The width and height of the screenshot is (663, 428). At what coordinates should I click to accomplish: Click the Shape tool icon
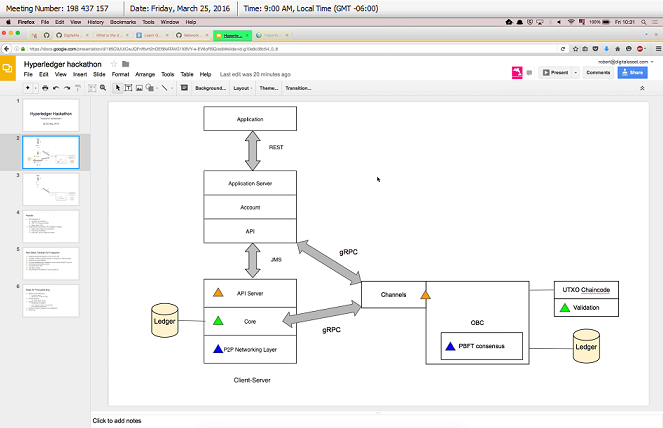(x=149, y=88)
